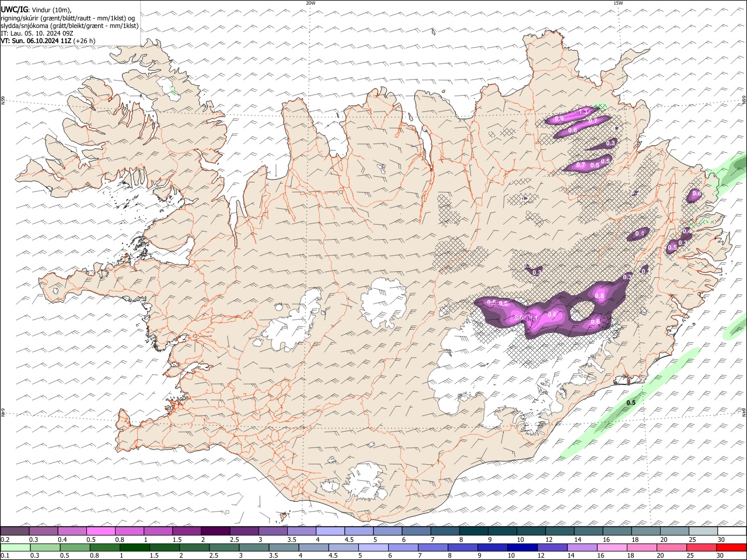Select the deep navy blue 10 swatch

click(x=522, y=548)
